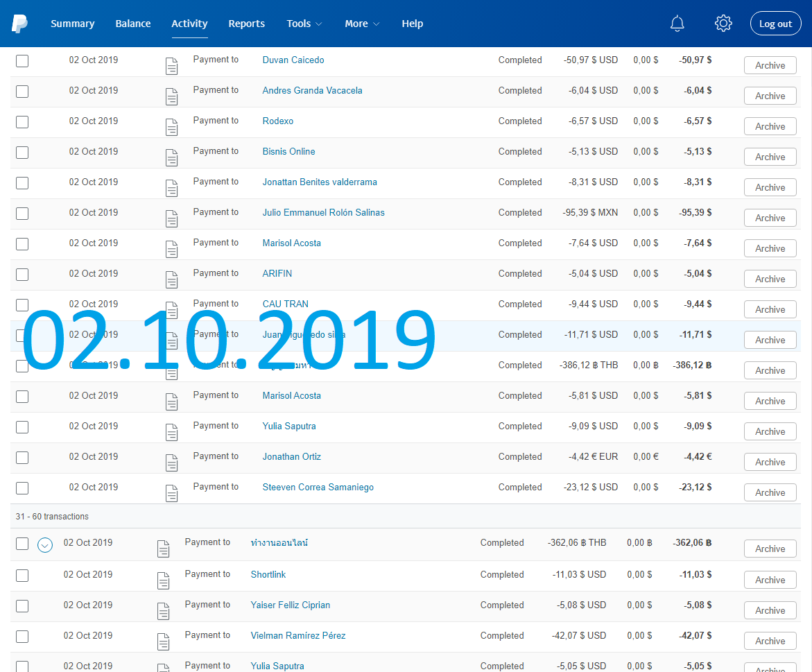Open document icon for Vielman Ramírez Pérez row
Viewport: 812px width, 672px height.
pyautogui.click(x=163, y=641)
